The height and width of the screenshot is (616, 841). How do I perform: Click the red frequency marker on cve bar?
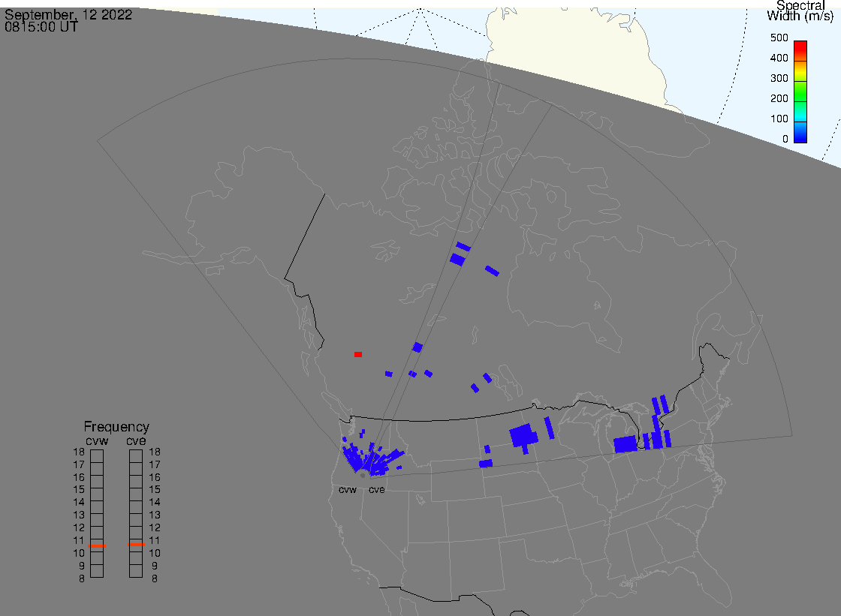[x=136, y=545]
